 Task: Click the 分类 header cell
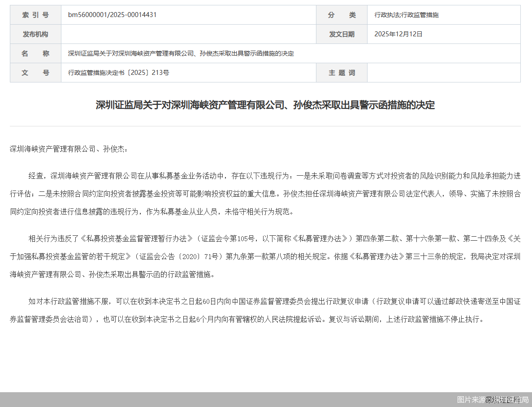pos(342,15)
